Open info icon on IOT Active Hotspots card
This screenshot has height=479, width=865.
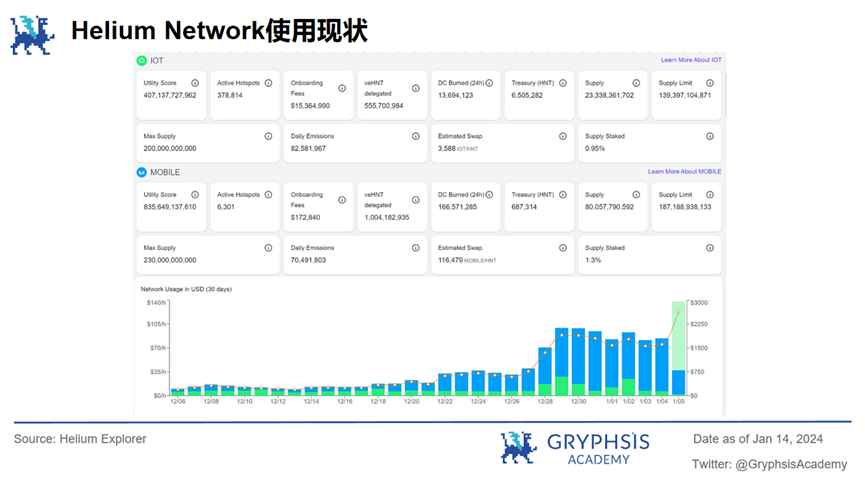click(x=268, y=83)
